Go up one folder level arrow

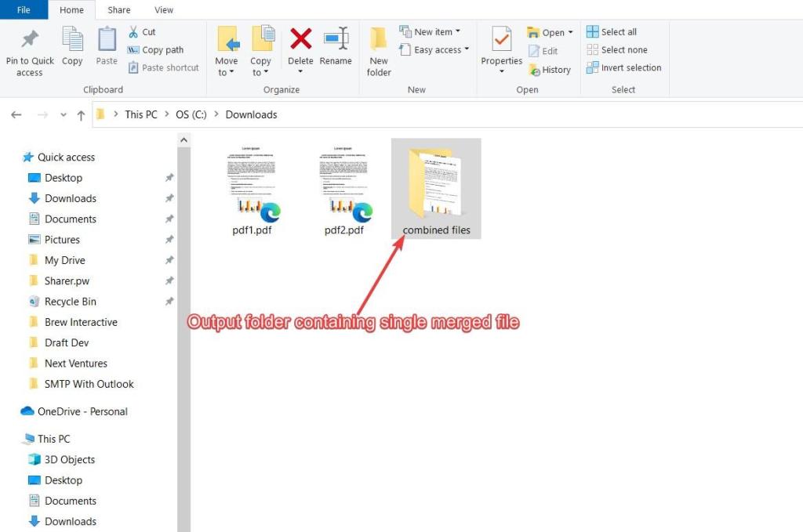click(x=81, y=115)
